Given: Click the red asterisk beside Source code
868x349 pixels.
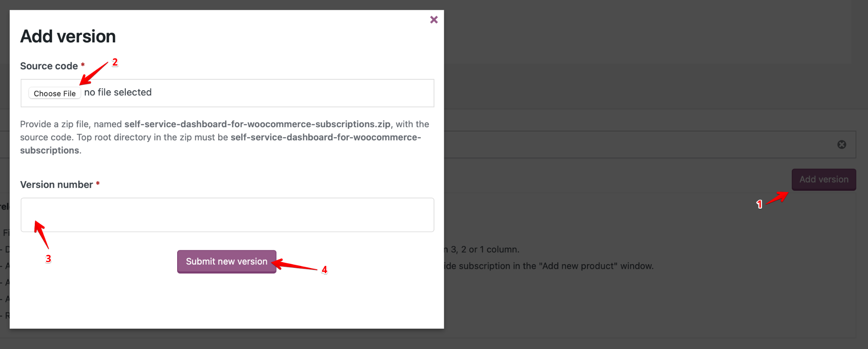Looking at the screenshot, I should point(83,65).
